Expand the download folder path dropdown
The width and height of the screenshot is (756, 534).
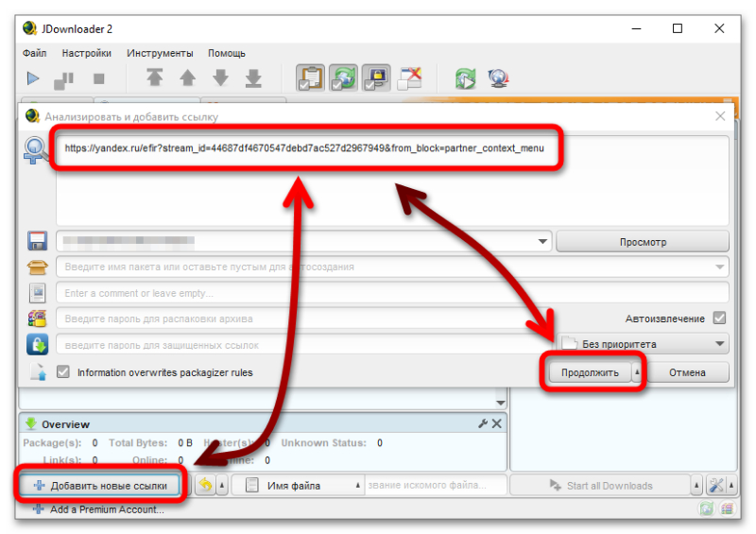click(x=542, y=241)
